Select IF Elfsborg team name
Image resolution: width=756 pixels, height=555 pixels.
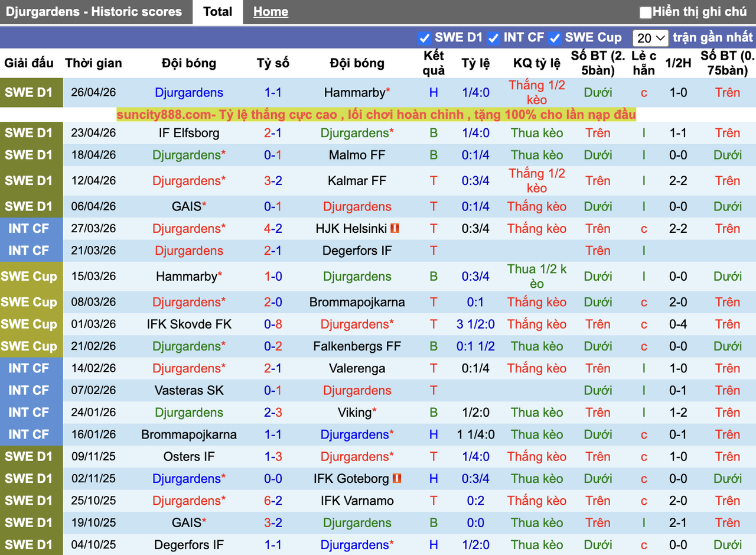point(189,133)
